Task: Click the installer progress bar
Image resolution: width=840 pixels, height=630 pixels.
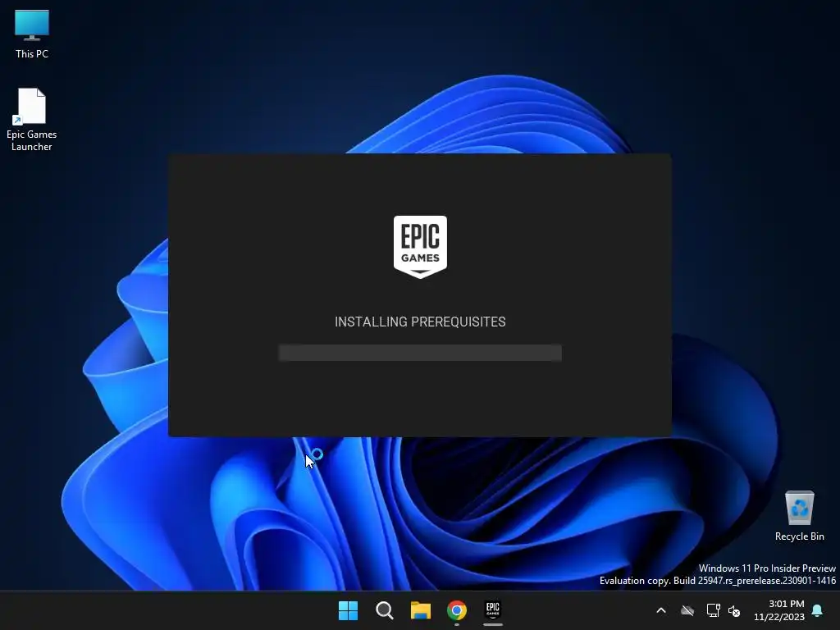Action: (x=420, y=353)
